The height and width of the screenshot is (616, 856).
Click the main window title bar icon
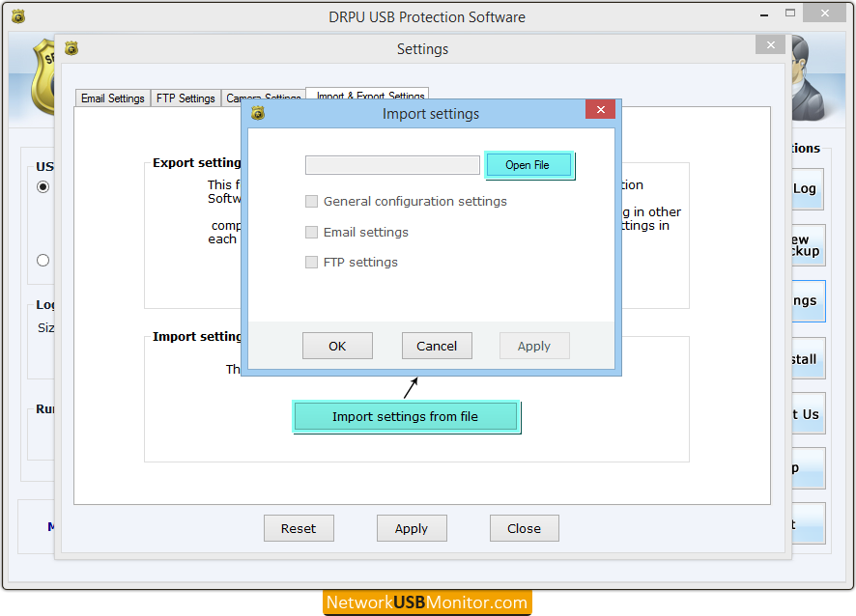click(x=18, y=17)
